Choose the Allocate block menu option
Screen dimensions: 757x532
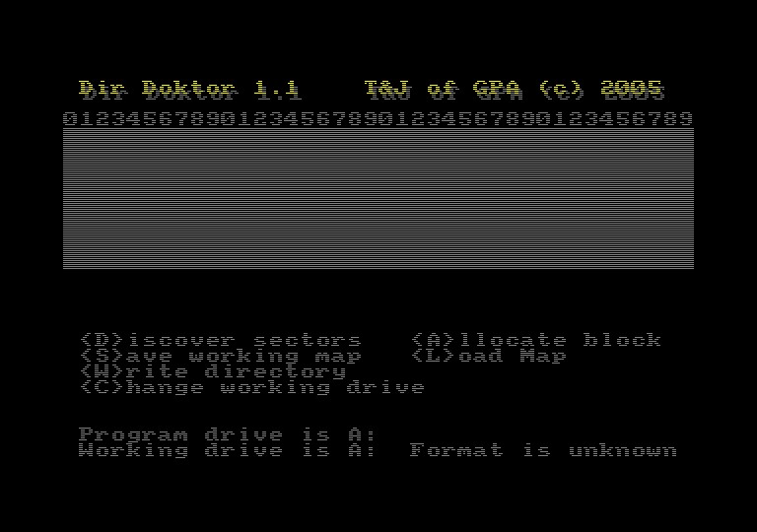(536, 340)
